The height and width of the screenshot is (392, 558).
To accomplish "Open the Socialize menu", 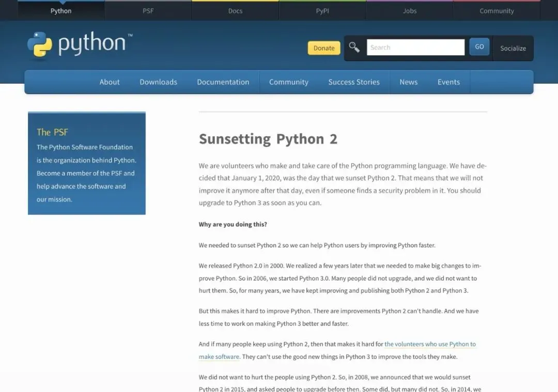I will click(513, 49).
